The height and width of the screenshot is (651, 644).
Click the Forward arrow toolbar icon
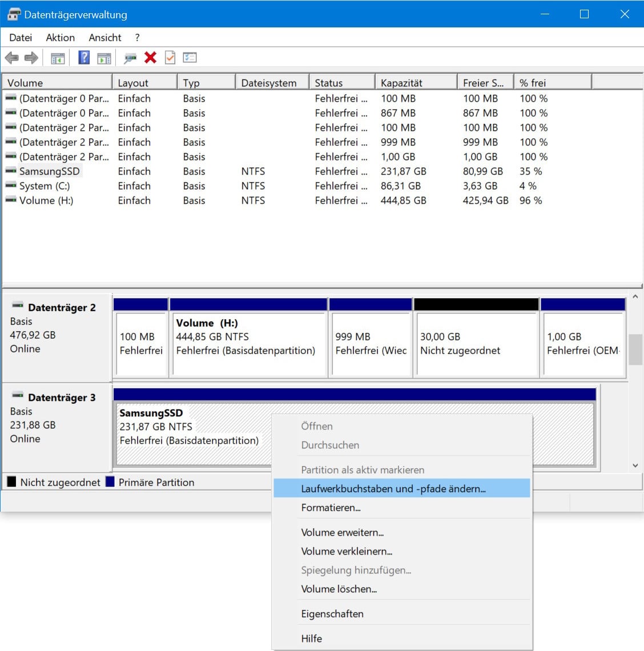[x=31, y=58]
